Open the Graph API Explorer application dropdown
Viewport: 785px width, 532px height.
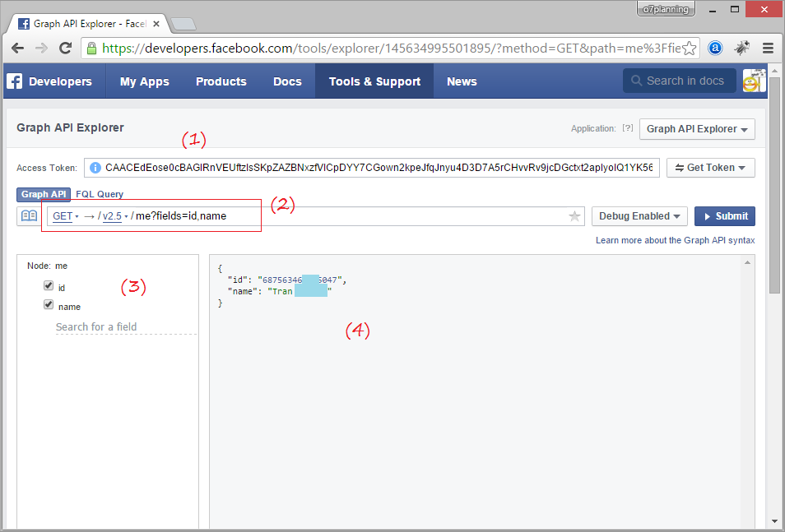tap(697, 128)
